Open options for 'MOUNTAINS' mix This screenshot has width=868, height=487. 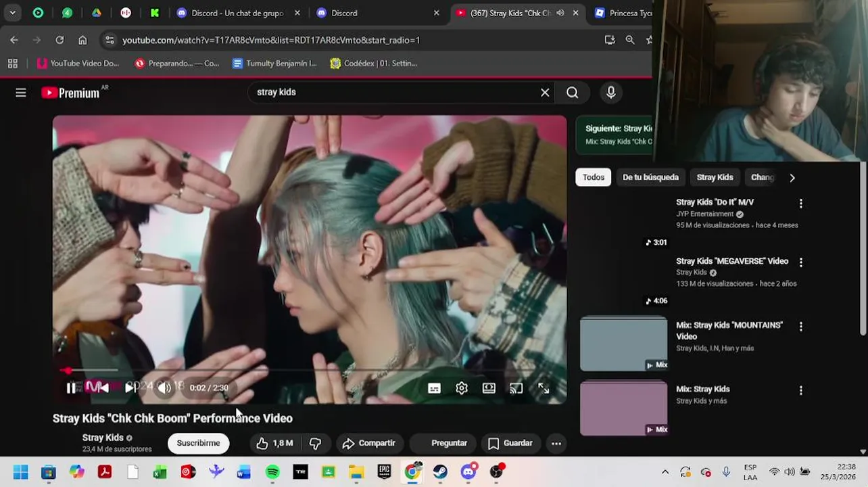[x=801, y=327]
